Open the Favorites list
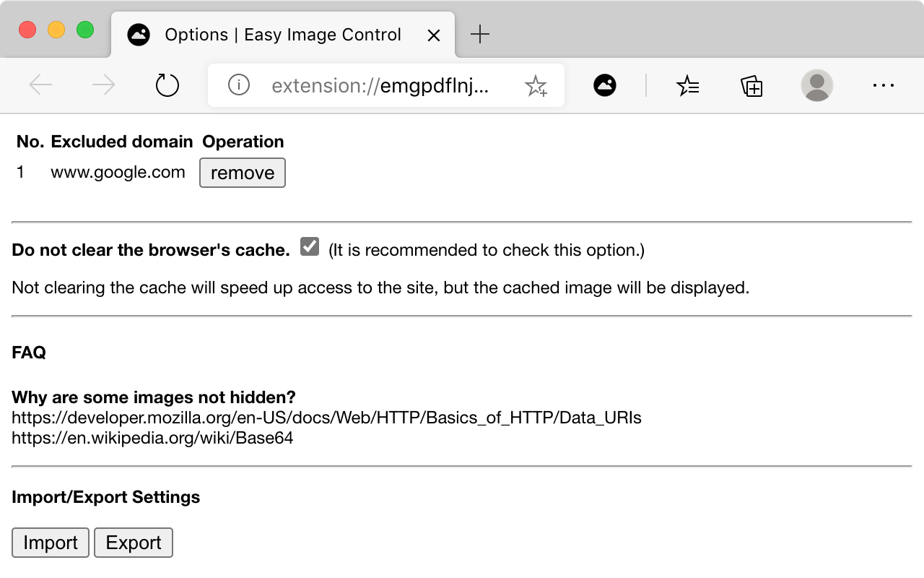924x578 pixels. pyautogui.click(x=687, y=86)
